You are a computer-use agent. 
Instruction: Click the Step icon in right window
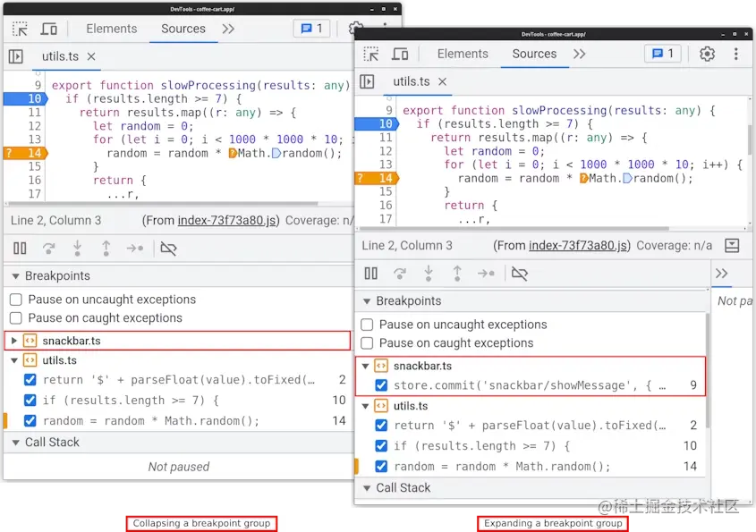pyautogui.click(x=486, y=274)
